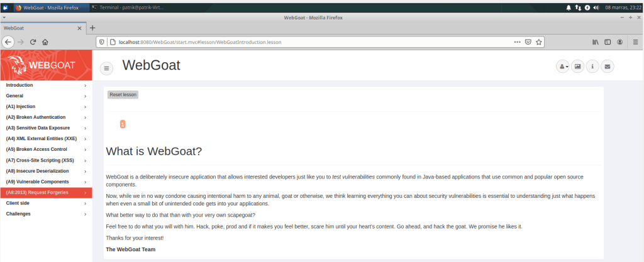
Task: Open the user profile dropdown
Action: (562, 67)
